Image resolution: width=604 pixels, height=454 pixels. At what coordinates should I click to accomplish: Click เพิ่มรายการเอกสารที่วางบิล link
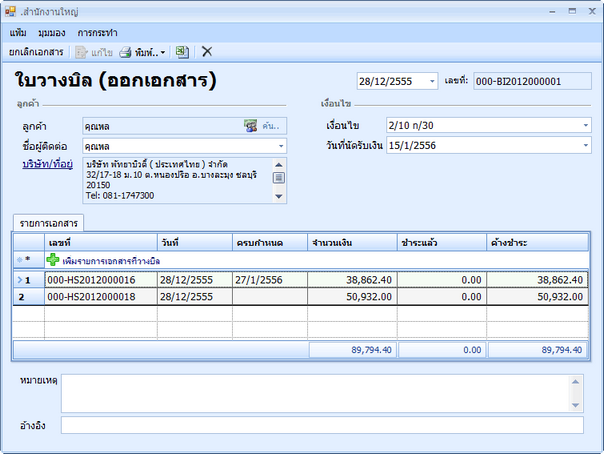[111, 261]
